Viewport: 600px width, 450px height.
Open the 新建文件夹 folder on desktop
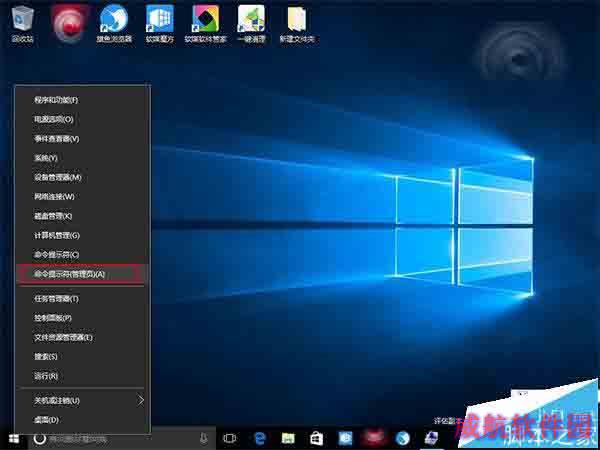(297, 24)
